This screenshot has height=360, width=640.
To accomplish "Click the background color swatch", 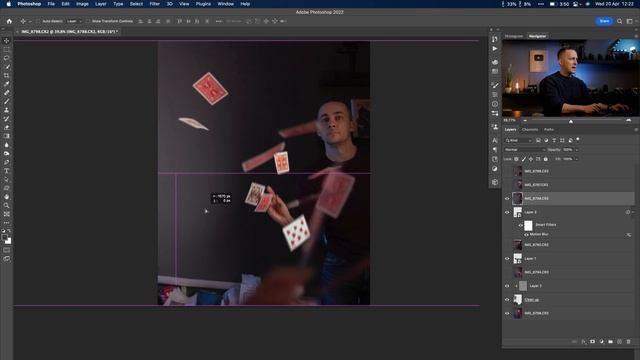I will (x=8, y=241).
